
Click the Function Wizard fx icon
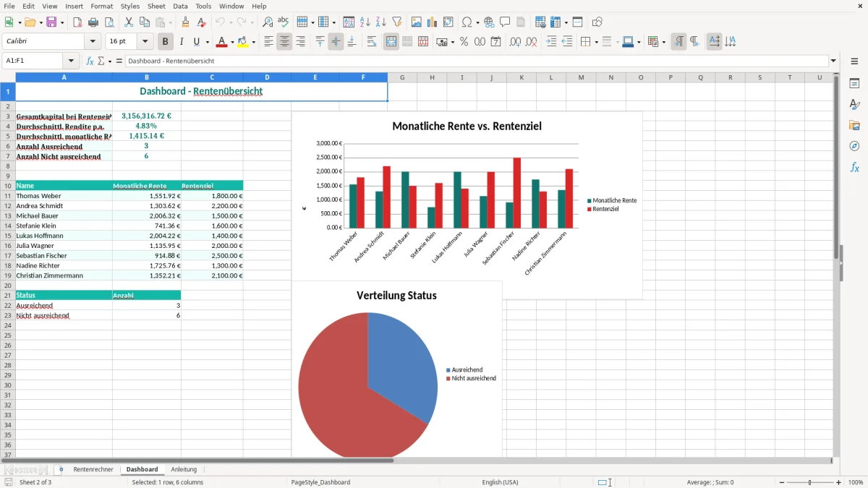pyautogui.click(x=90, y=61)
